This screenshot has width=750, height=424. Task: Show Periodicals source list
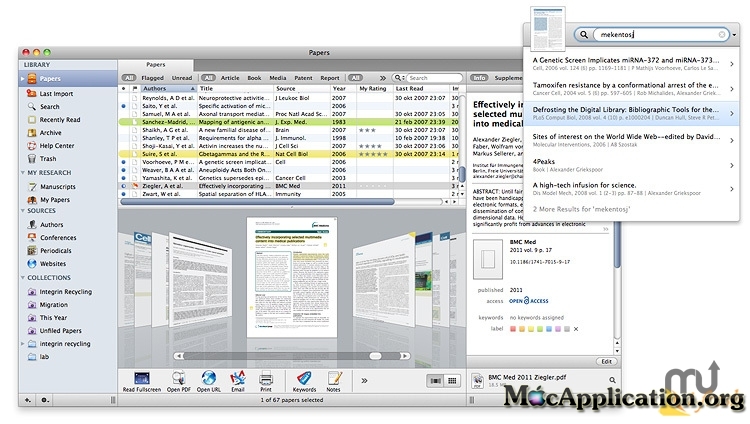(55, 250)
